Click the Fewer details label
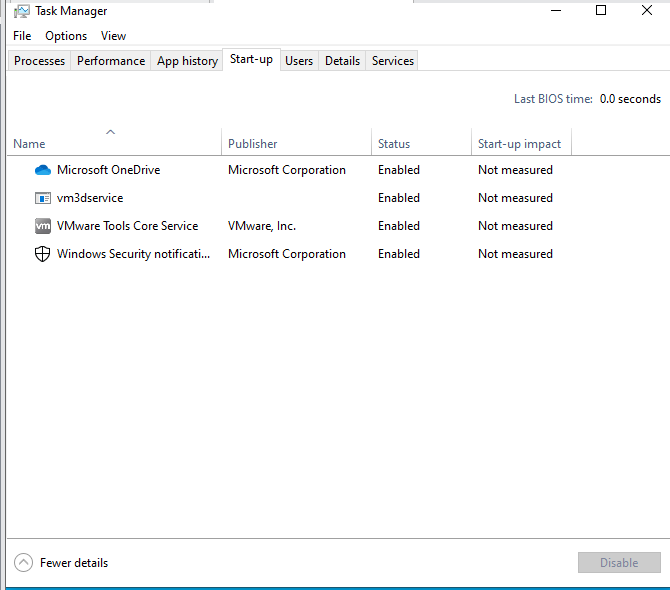Screen dimensions: 670x590 74,563
